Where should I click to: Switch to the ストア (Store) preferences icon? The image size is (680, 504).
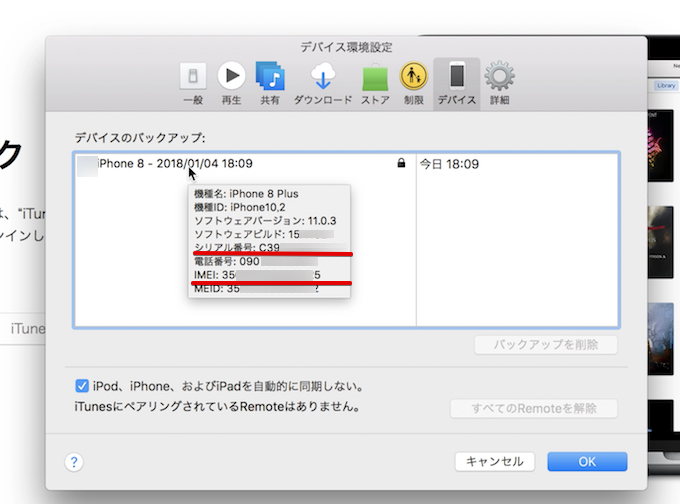pos(375,82)
